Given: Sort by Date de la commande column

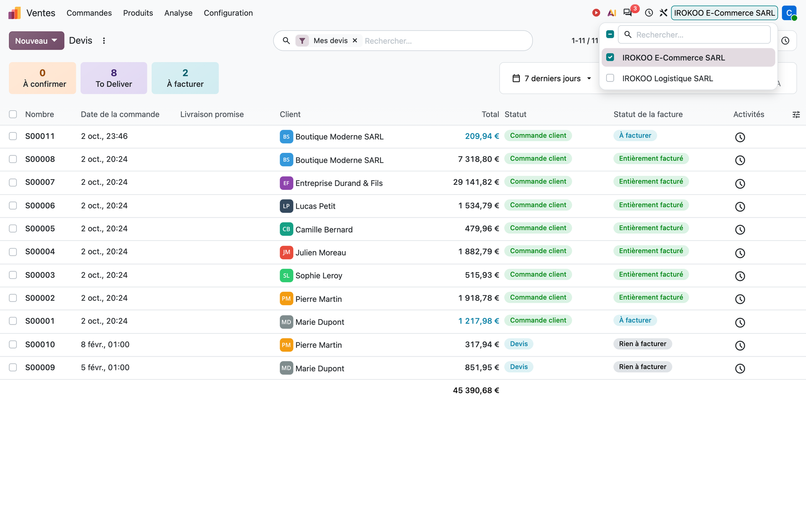Looking at the screenshot, I should tap(120, 114).
